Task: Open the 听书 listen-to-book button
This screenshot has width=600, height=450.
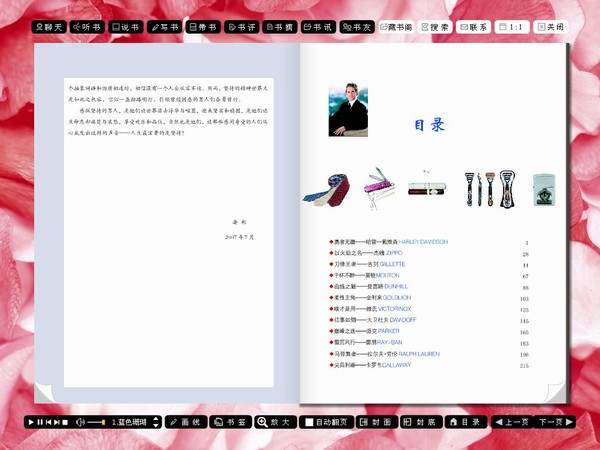Action: click(x=87, y=27)
